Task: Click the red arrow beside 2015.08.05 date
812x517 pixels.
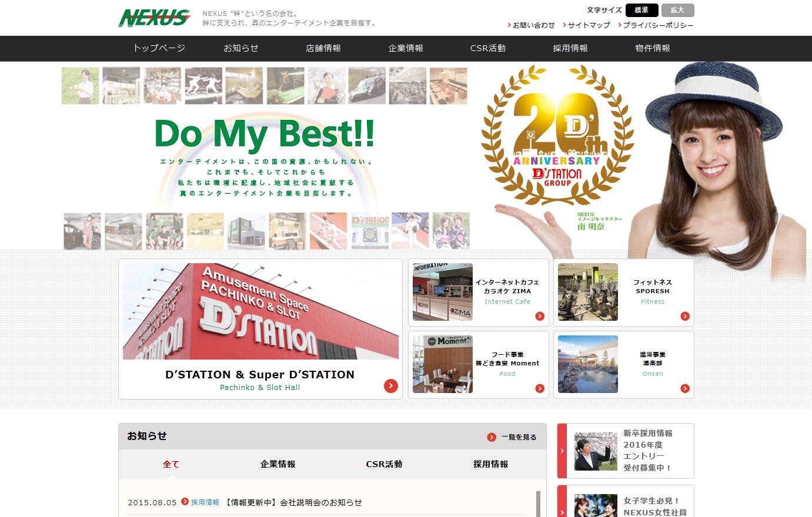Action: click(185, 502)
